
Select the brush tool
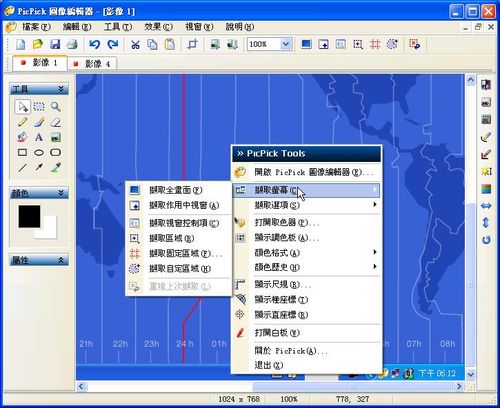39,122
